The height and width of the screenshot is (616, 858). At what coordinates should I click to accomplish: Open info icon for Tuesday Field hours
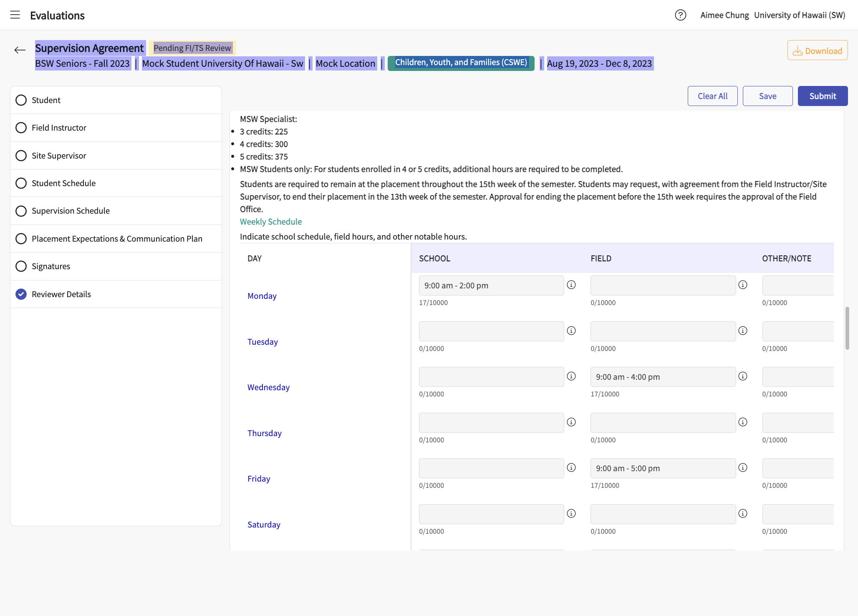(743, 331)
